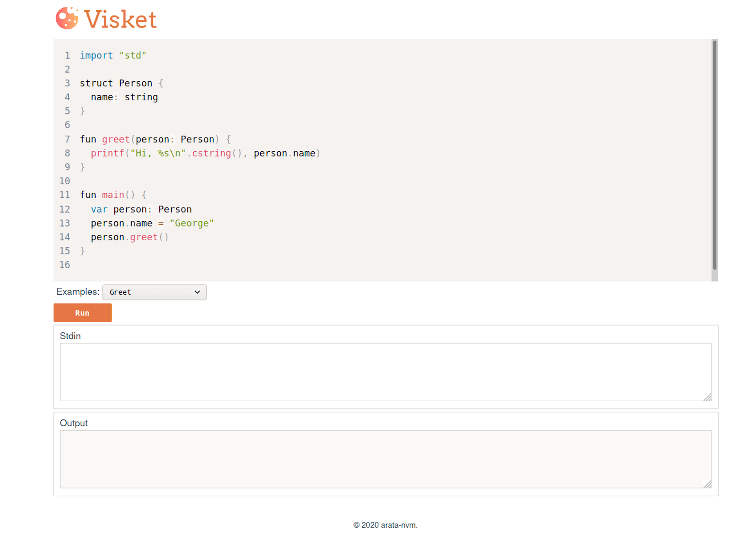
Task: Focus the Output text area
Action: point(385,459)
